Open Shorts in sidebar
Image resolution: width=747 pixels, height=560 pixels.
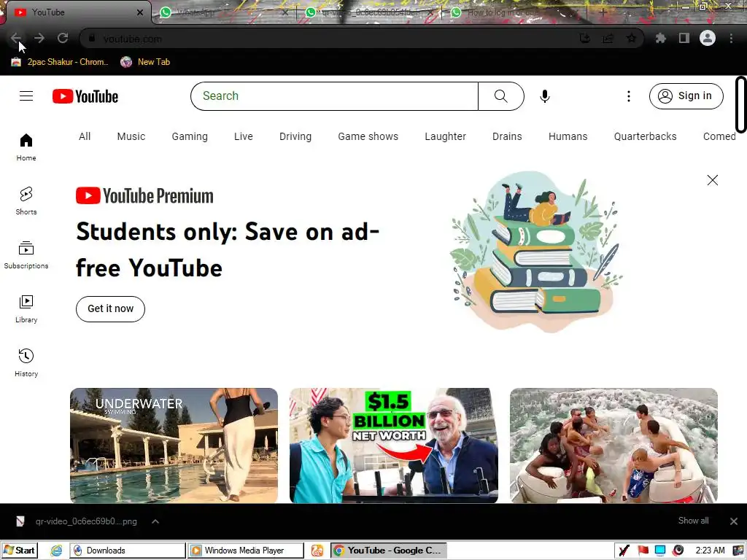point(26,201)
